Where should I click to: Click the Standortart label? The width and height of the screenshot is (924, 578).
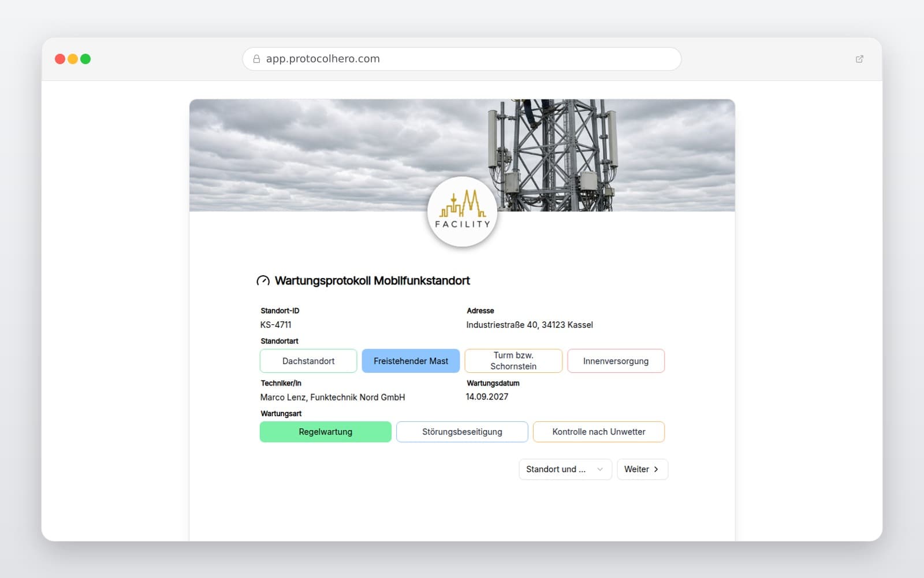pyautogui.click(x=280, y=341)
